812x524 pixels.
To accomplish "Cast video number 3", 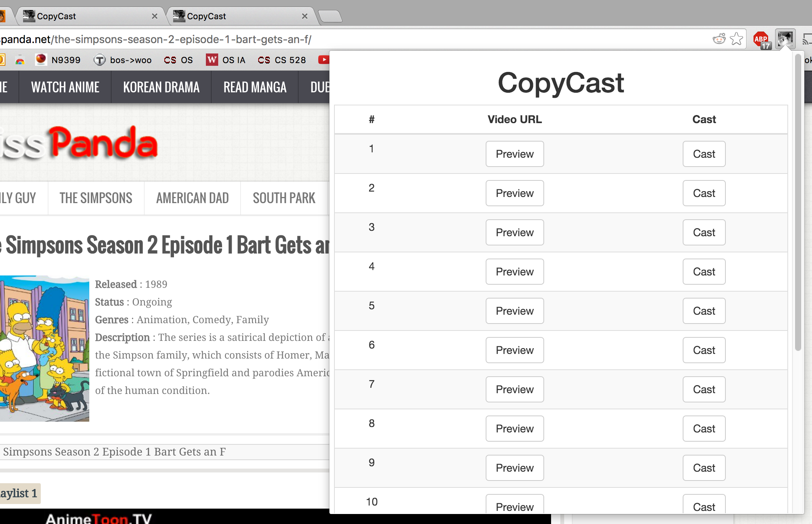I will pos(704,232).
